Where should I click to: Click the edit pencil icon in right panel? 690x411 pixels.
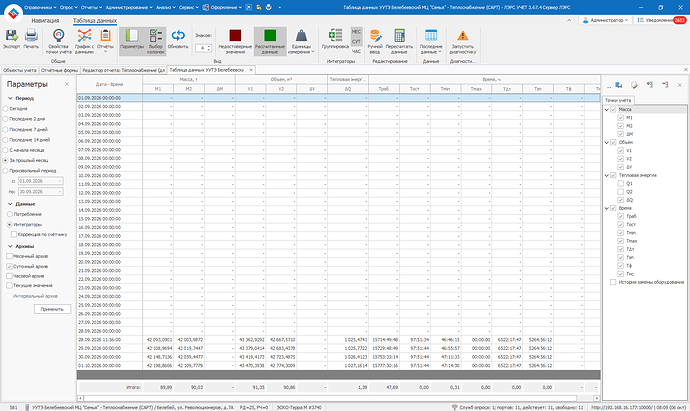[634, 85]
